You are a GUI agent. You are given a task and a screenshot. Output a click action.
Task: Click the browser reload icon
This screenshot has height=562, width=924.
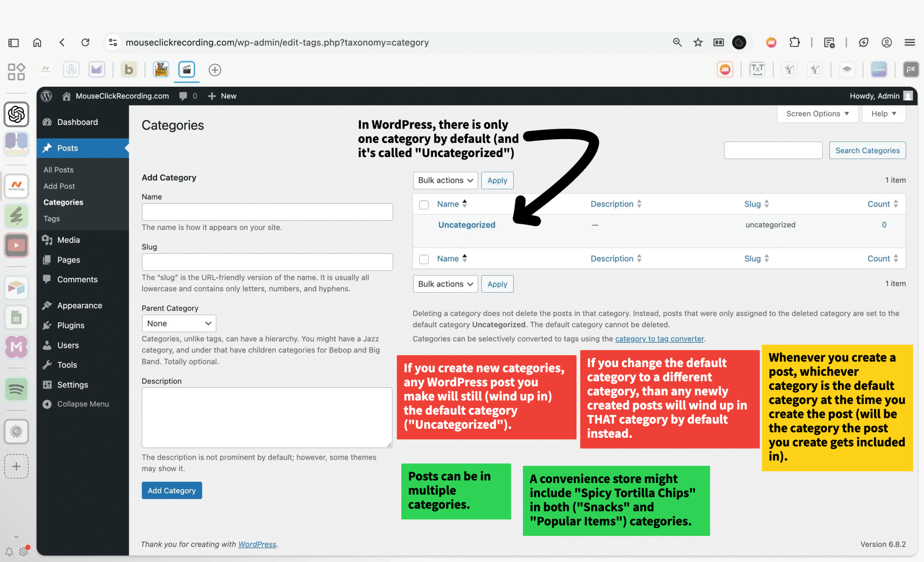(x=86, y=42)
